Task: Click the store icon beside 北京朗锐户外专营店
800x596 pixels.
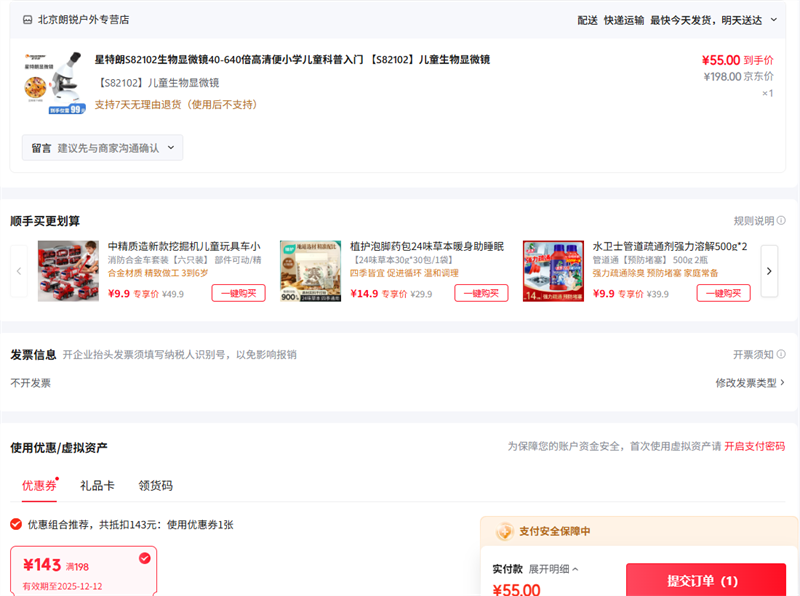Action: [27, 19]
